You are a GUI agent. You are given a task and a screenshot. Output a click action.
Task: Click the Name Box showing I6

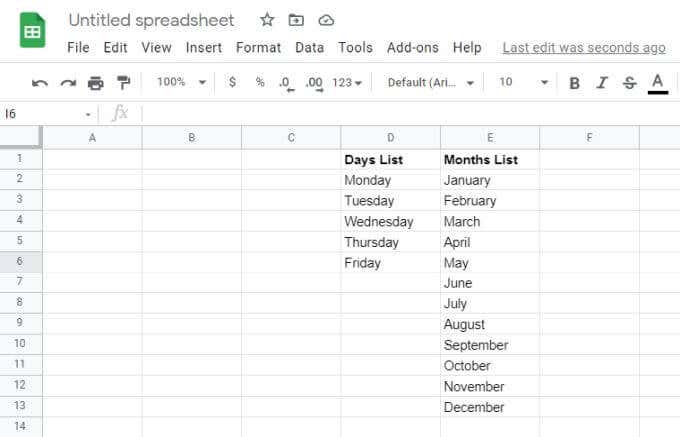[47, 114]
